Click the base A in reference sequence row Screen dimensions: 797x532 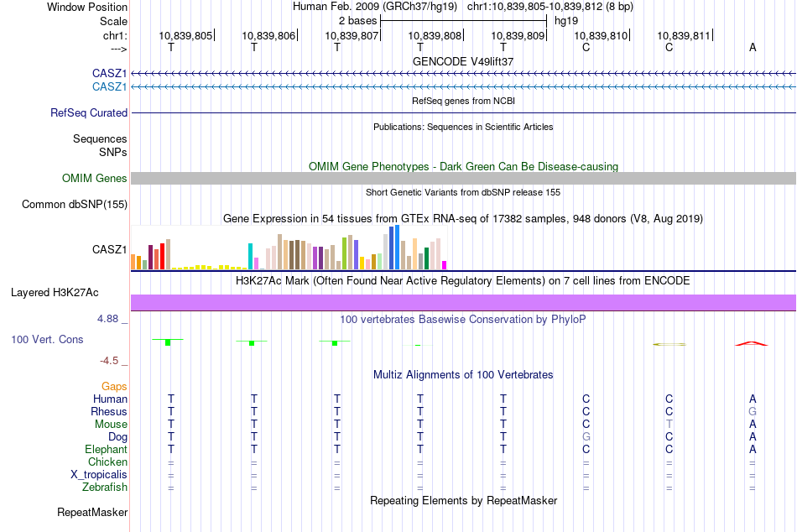click(753, 47)
